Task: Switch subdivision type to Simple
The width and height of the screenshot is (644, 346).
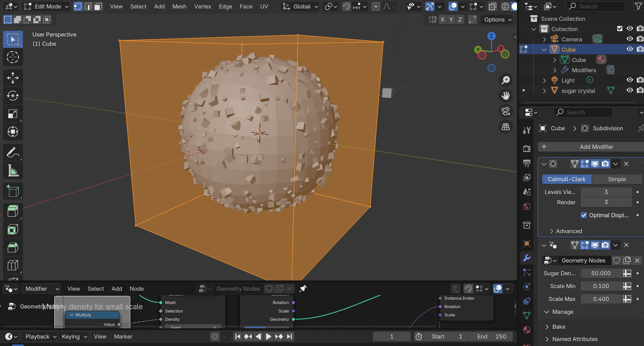Action: [616, 179]
